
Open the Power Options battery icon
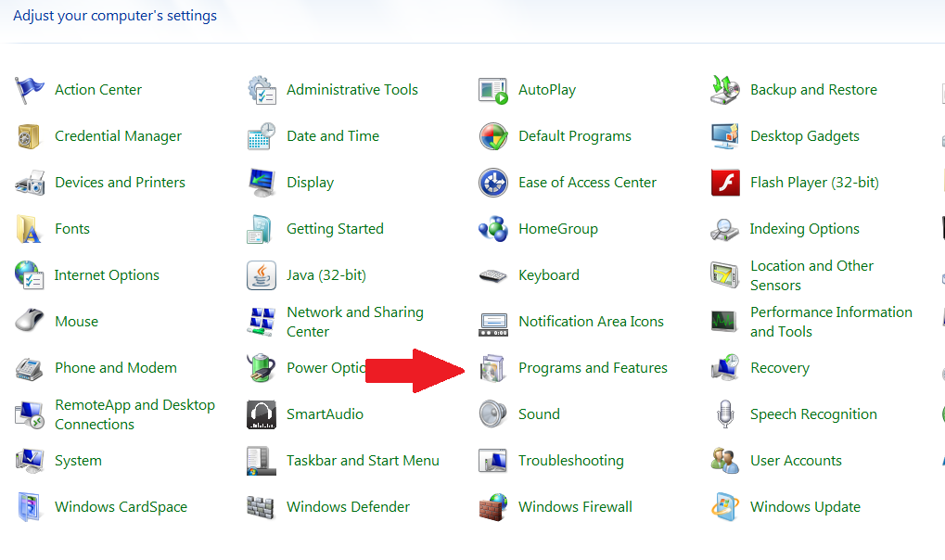click(x=262, y=368)
